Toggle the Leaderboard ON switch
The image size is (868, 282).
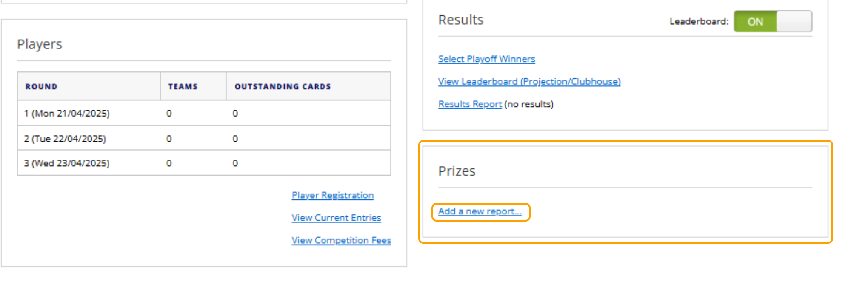[x=772, y=21]
